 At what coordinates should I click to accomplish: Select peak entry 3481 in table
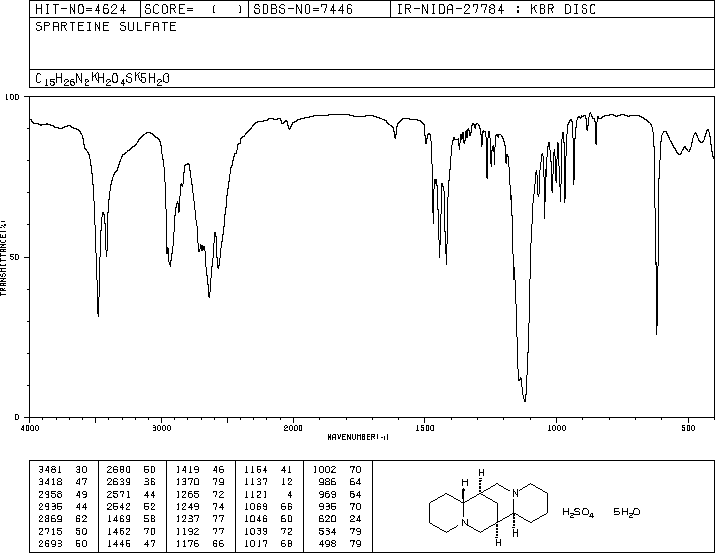tap(63, 470)
